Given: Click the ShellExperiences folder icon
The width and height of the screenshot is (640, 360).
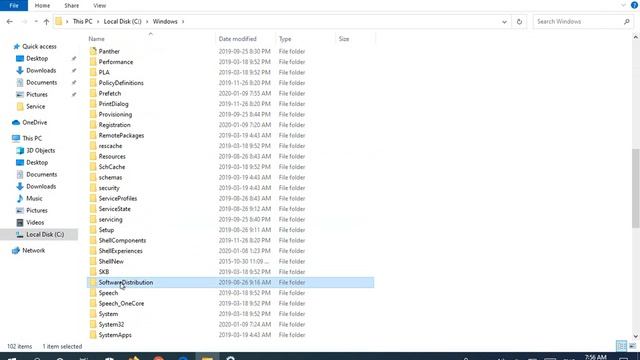Looking at the screenshot, I should (93, 251).
